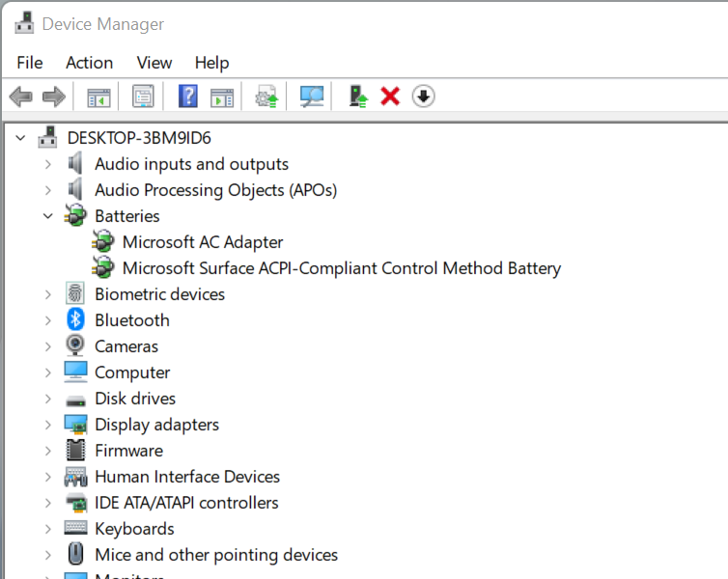Click the Update device driver toolbar icon
The width and height of the screenshot is (728, 579).
(x=266, y=96)
